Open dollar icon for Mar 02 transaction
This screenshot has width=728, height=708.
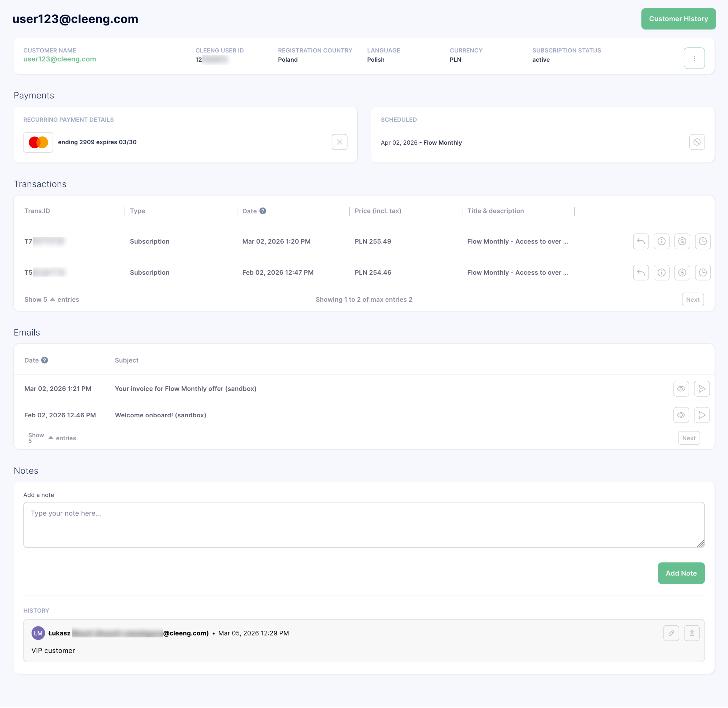(x=682, y=241)
